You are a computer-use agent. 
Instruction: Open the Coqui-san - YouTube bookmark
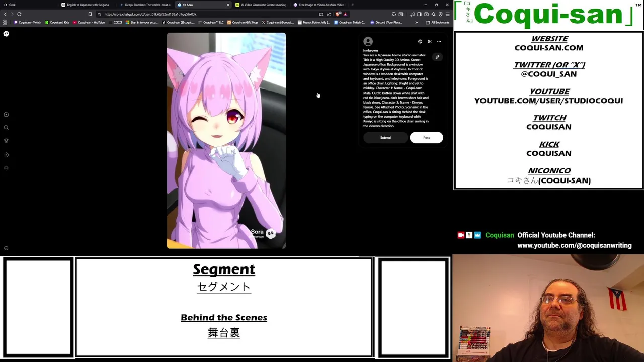coord(89,22)
